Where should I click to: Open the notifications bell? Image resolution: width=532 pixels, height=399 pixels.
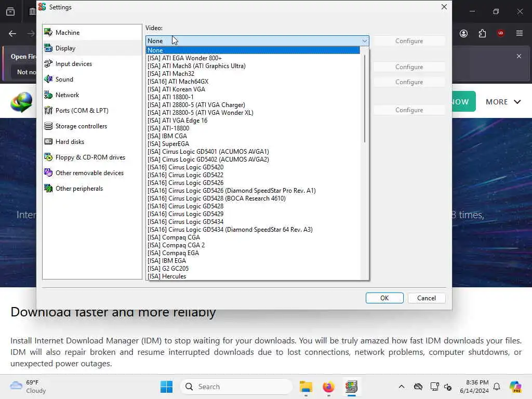497,387
